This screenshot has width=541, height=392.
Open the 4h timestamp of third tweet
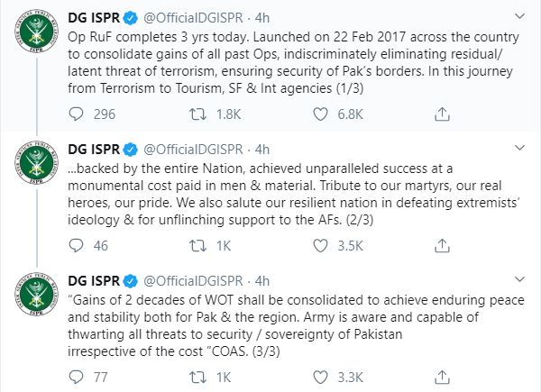click(x=262, y=281)
